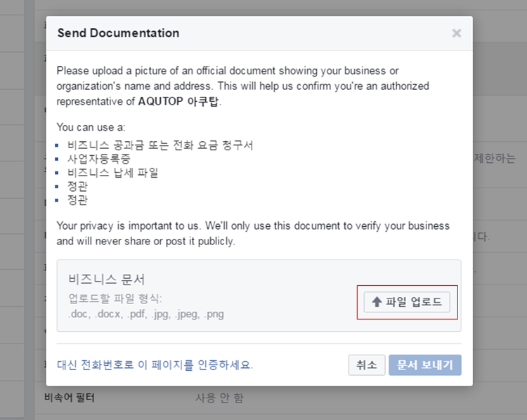Click the 비속어 필터 setting behind the dialog

[70, 398]
